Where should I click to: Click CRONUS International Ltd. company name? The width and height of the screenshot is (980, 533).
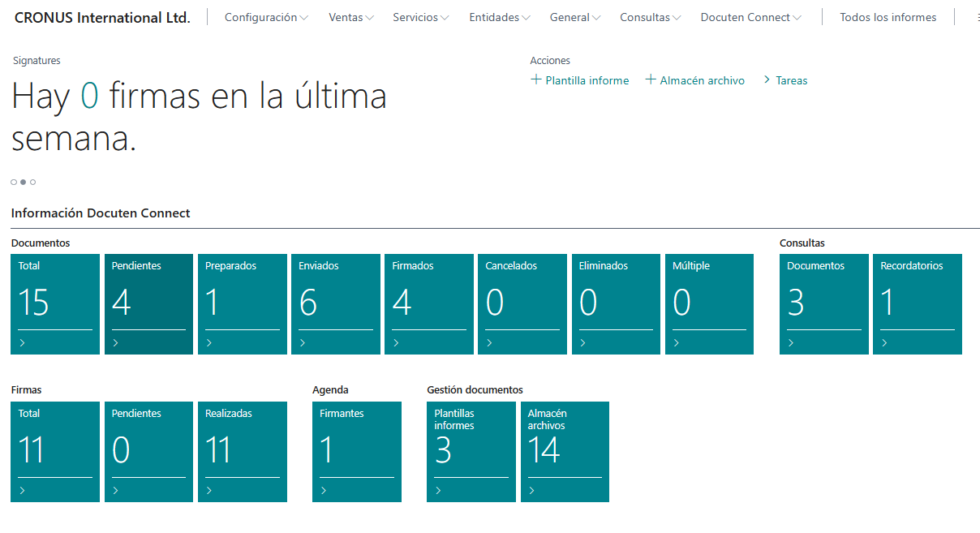(x=102, y=17)
